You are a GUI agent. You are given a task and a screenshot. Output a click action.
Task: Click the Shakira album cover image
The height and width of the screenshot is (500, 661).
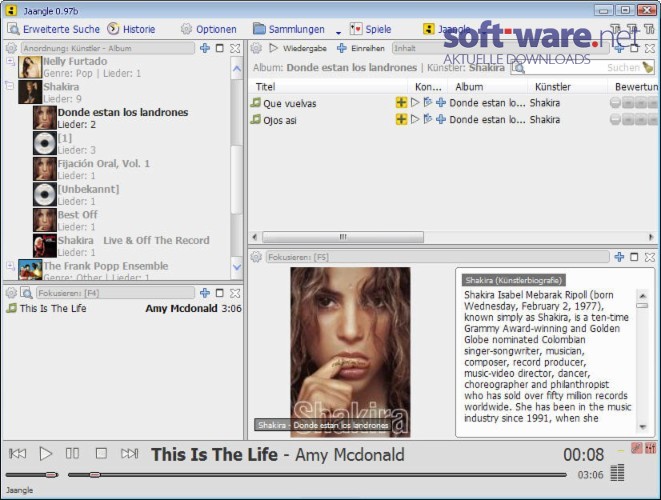pyautogui.click(x=350, y=352)
